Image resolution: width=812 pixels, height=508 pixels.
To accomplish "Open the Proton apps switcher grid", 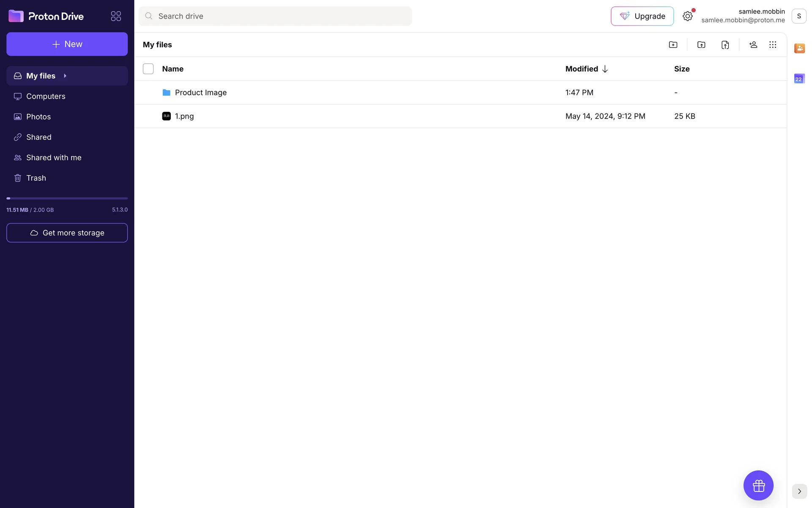I will (116, 16).
